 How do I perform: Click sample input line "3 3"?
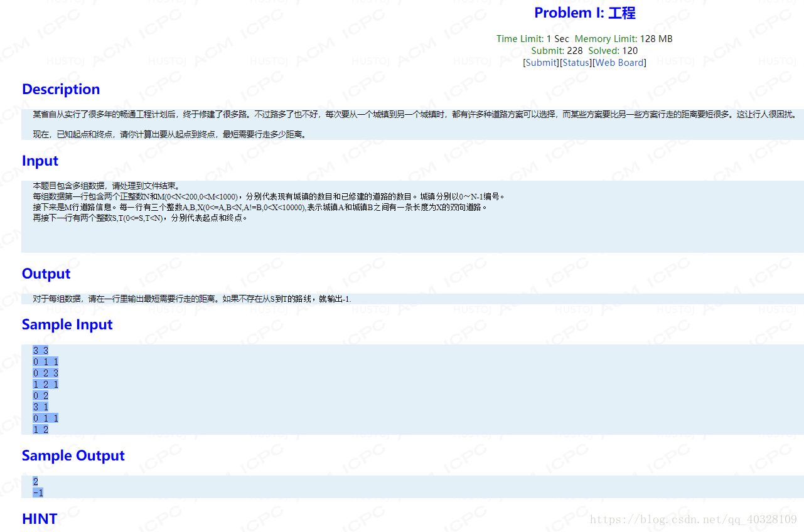41,351
